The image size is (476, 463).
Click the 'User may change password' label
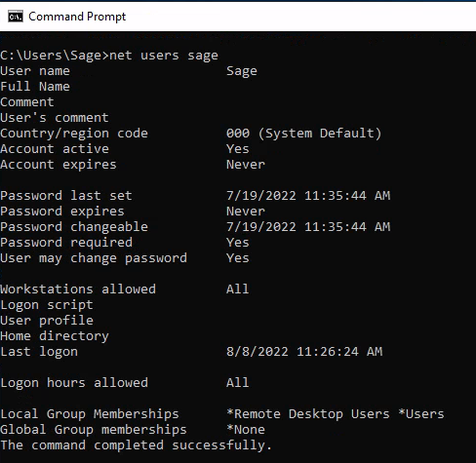[x=94, y=258]
